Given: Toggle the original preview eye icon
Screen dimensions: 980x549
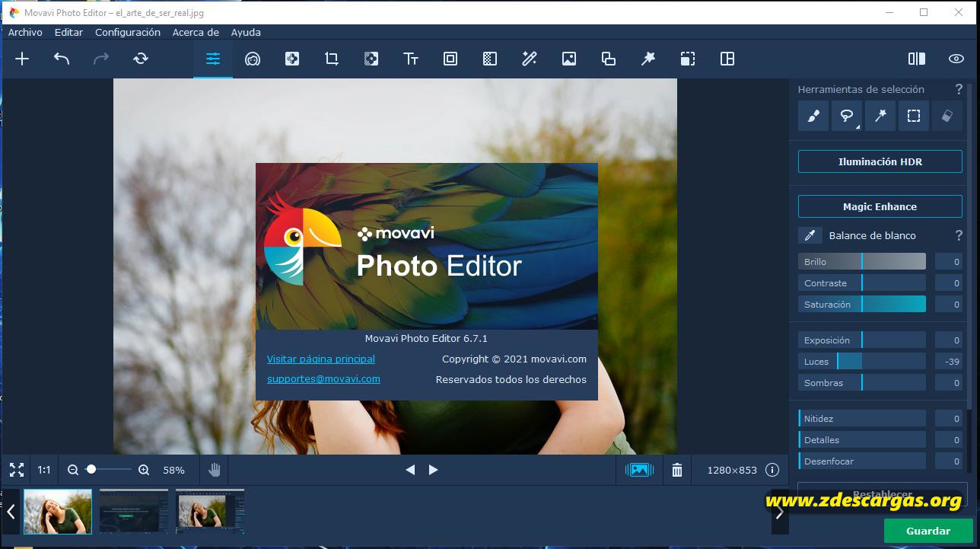Looking at the screenshot, I should pos(956,59).
